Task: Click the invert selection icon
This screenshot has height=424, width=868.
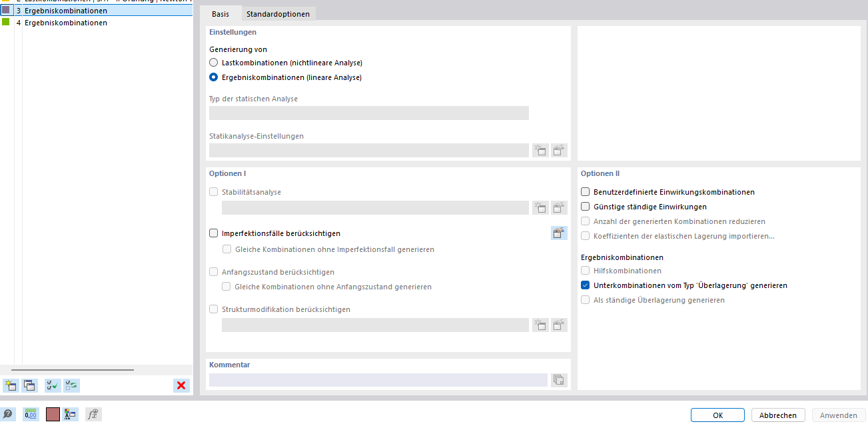Action: coord(71,385)
